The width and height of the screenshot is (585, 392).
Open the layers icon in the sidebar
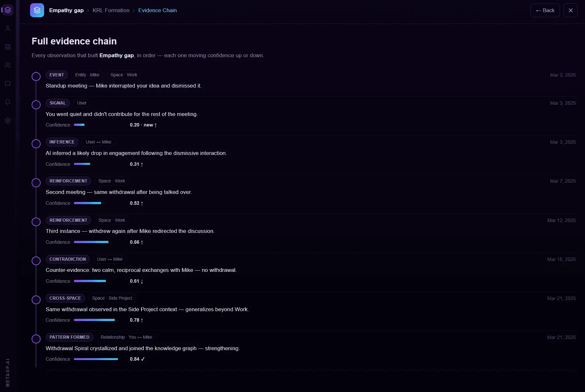[x=8, y=10]
